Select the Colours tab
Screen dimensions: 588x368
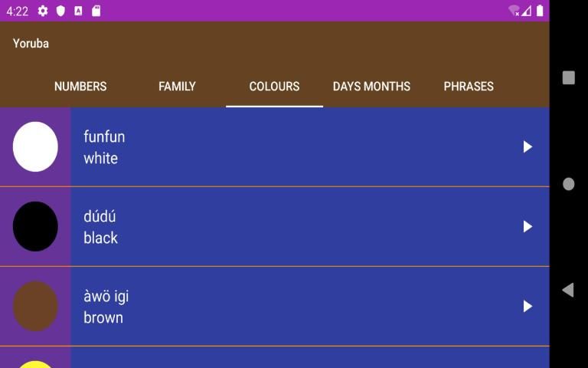(x=274, y=87)
